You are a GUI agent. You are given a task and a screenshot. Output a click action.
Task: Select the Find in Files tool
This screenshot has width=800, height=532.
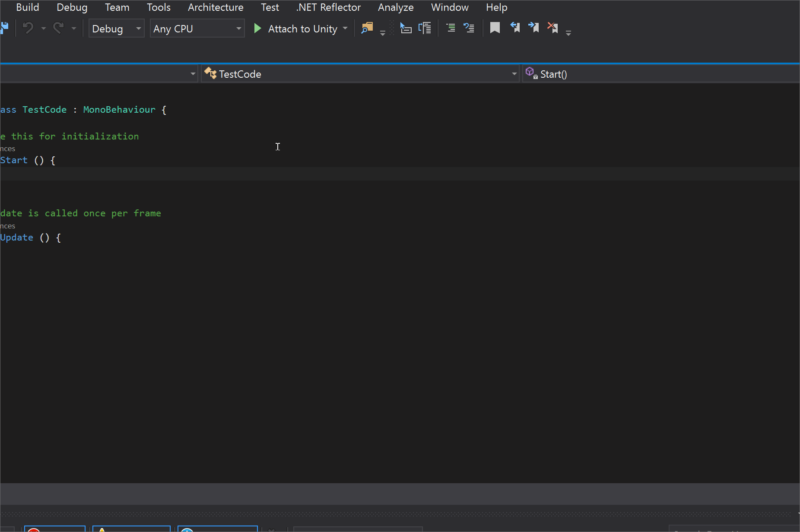tap(366, 28)
